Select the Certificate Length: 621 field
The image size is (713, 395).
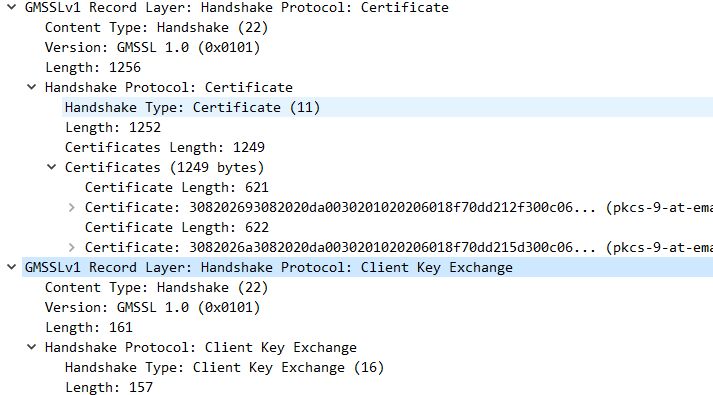pos(177,187)
